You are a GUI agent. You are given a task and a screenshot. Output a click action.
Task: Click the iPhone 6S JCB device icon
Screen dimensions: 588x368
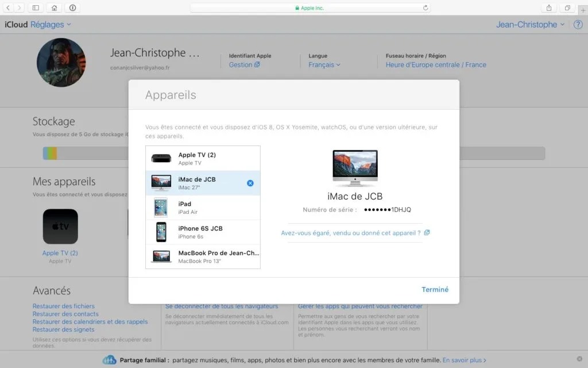point(161,232)
